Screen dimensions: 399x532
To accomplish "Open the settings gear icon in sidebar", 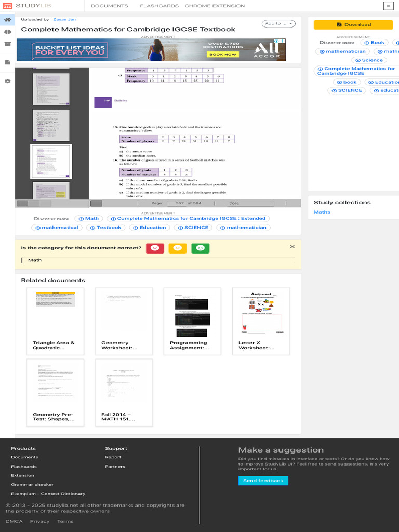I will coord(7,82).
